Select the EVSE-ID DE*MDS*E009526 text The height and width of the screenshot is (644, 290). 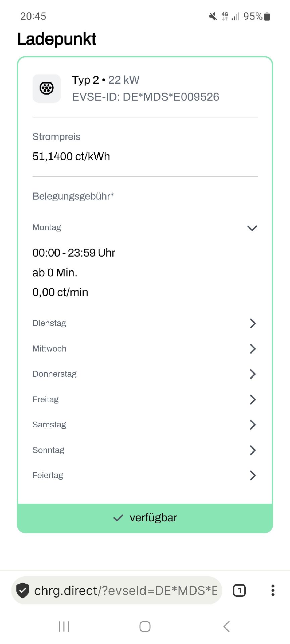pyautogui.click(x=146, y=97)
